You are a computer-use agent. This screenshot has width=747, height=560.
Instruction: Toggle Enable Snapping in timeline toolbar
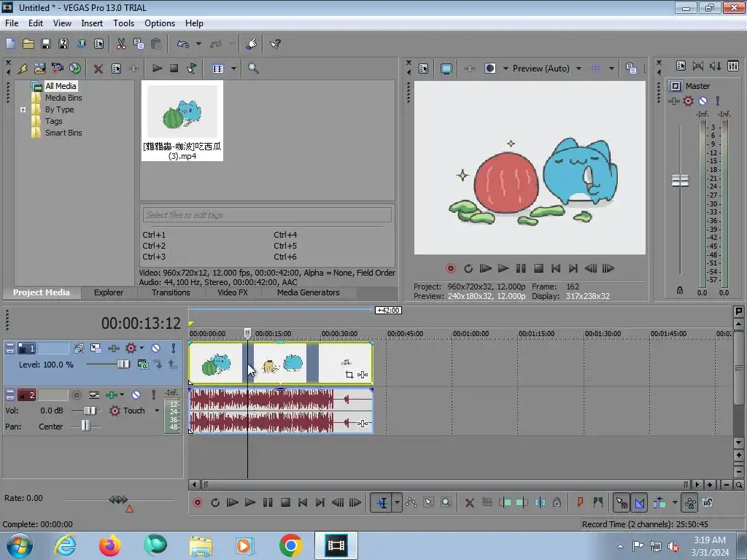[622, 502]
